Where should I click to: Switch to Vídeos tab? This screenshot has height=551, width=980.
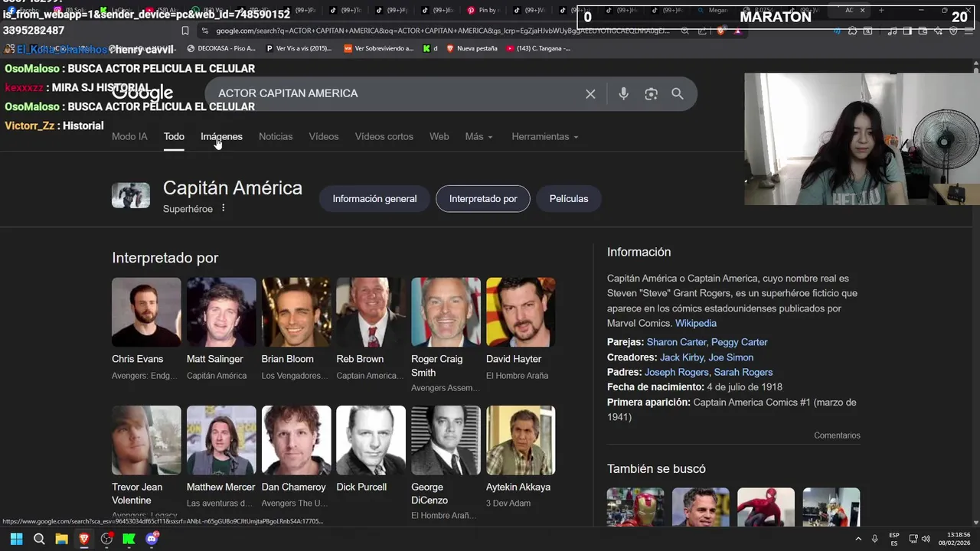click(324, 136)
